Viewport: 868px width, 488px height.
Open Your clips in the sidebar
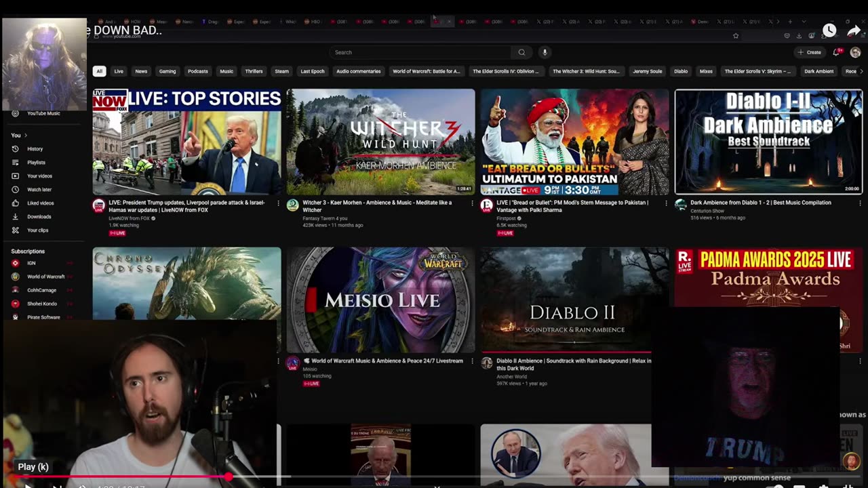pyautogui.click(x=37, y=230)
